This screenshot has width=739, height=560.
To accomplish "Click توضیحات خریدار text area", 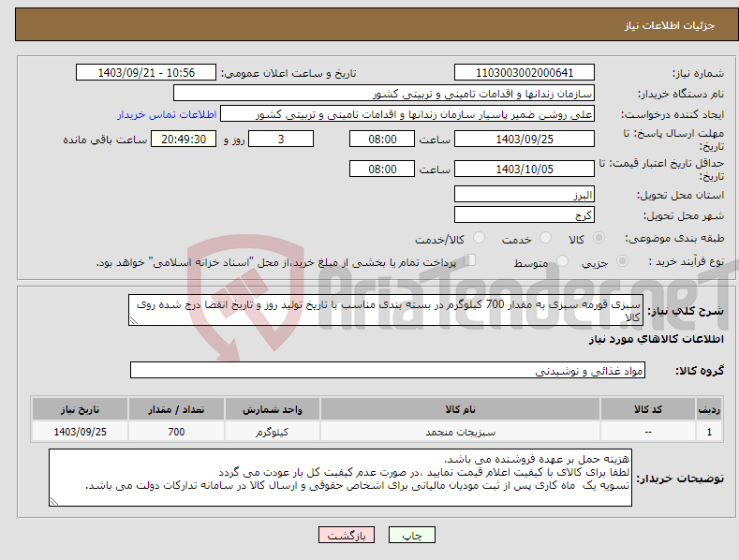I will click(x=340, y=478).
